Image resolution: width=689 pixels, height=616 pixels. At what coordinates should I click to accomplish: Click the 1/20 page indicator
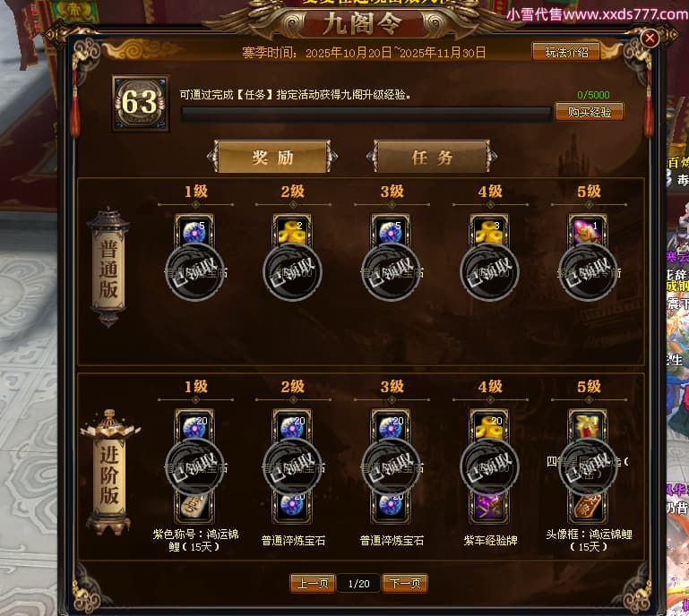point(358,584)
